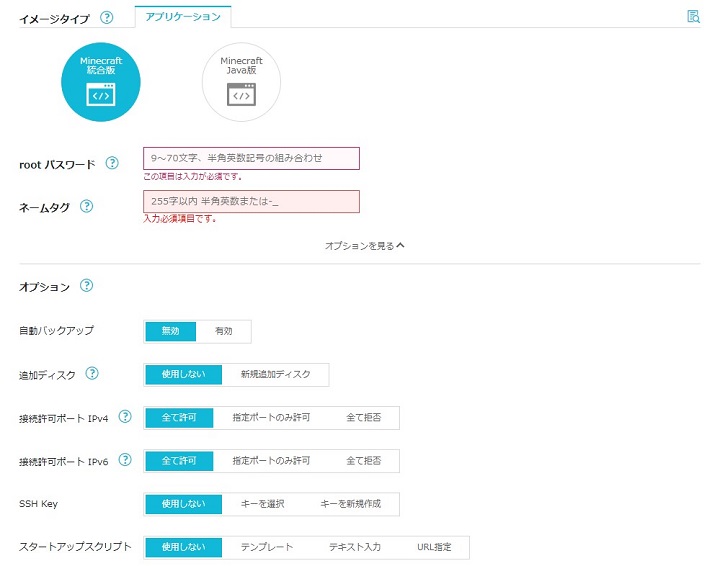The height and width of the screenshot is (566, 720).
Task: Open help icon next to root パスワード
Action: pyautogui.click(x=112, y=163)
